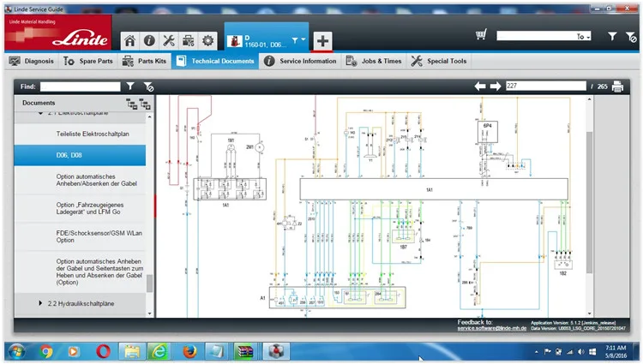The image size is (643, 364).
Task: Collapse all with the first Documents tree icon
Action: (x=132, y=104)
